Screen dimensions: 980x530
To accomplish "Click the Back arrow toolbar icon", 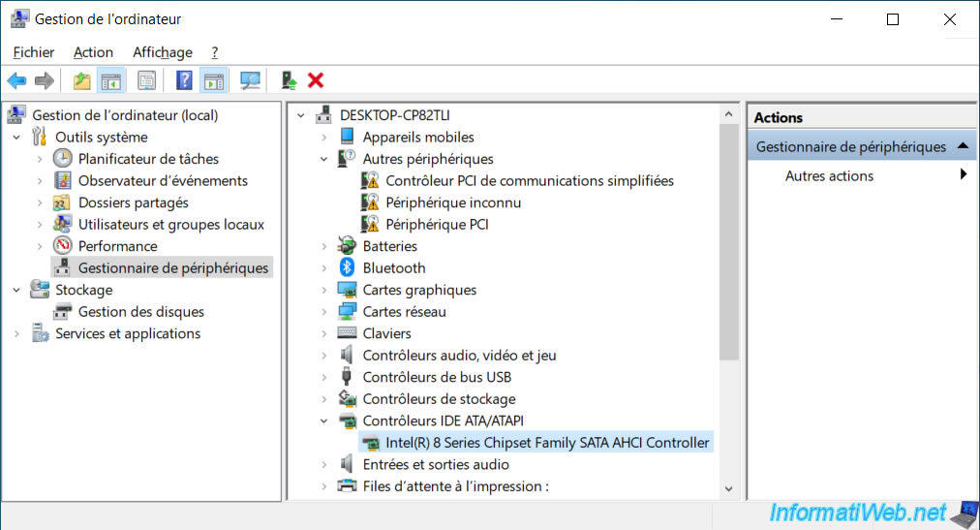I will (16, 80).
